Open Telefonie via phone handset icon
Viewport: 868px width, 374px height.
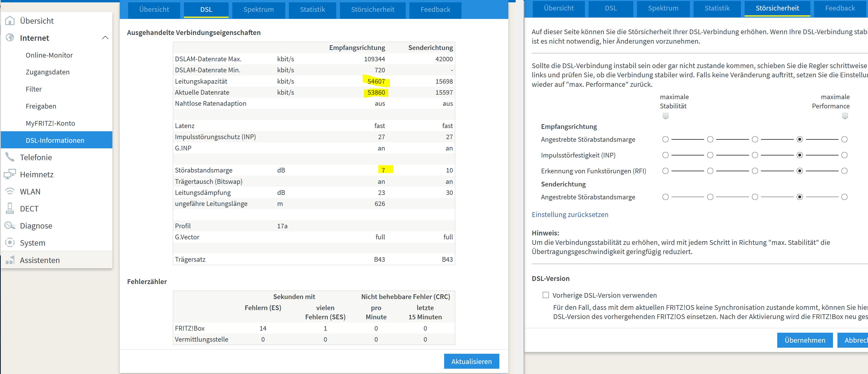[x=10, y=157]
